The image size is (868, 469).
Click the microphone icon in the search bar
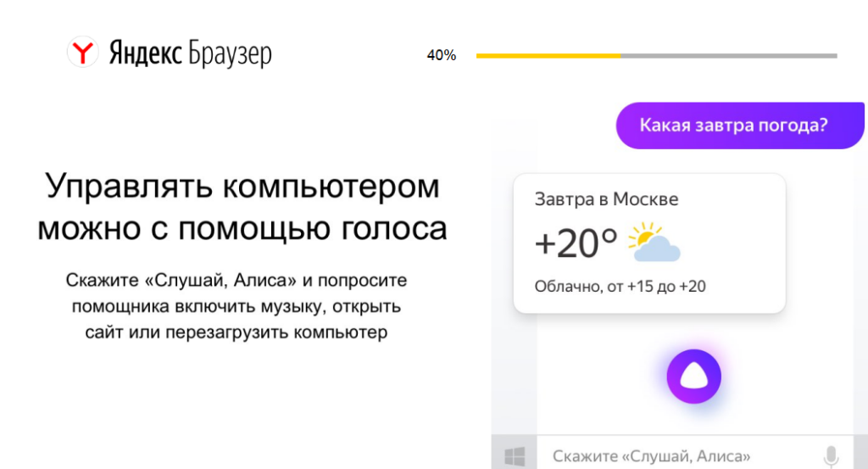tap(831, 455)
